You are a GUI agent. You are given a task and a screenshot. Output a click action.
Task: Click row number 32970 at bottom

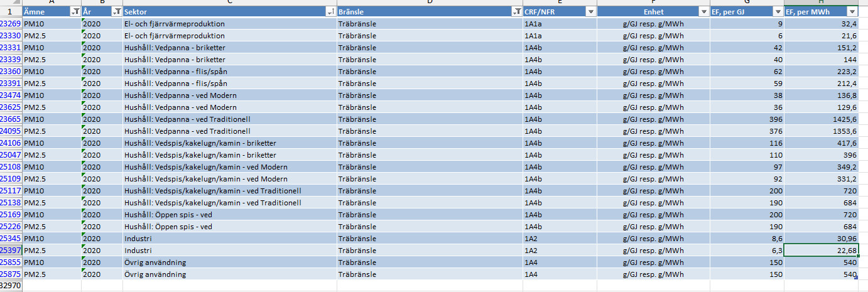[x=10, y=286]
